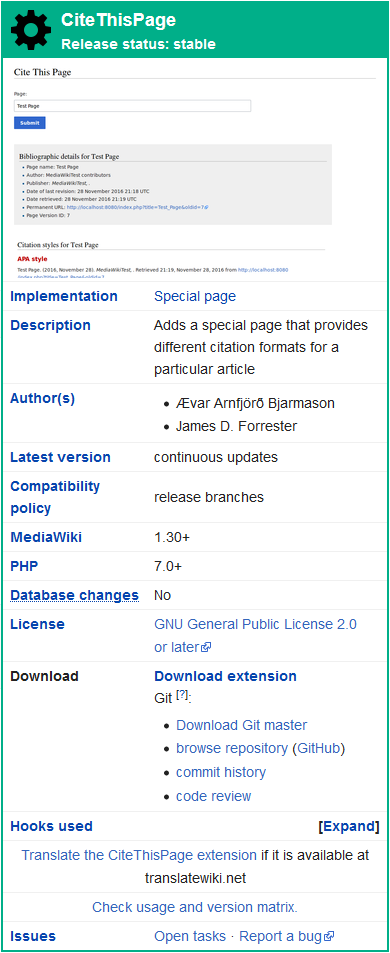Open the GitHub link
The height and width of the screenshot is (953, 390).
[x=319, y=748]
